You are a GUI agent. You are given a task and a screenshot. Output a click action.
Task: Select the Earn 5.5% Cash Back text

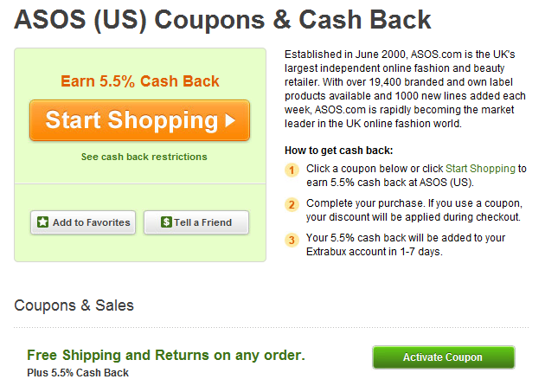click(140, 81)
